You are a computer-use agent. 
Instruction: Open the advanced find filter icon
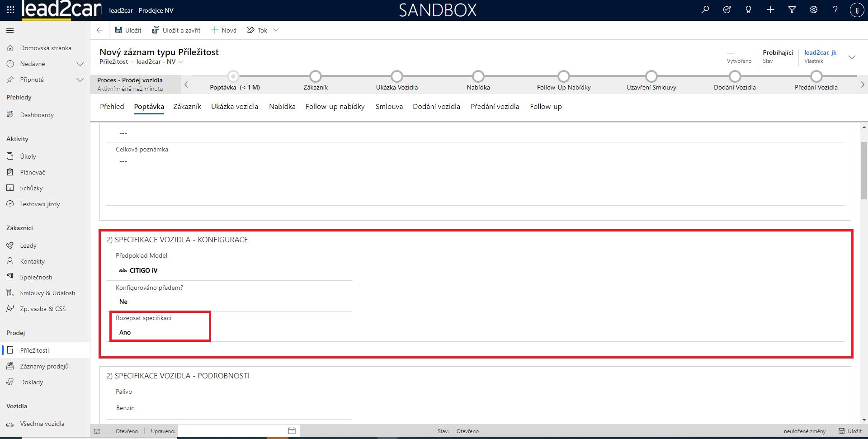[x=792, y=10]
